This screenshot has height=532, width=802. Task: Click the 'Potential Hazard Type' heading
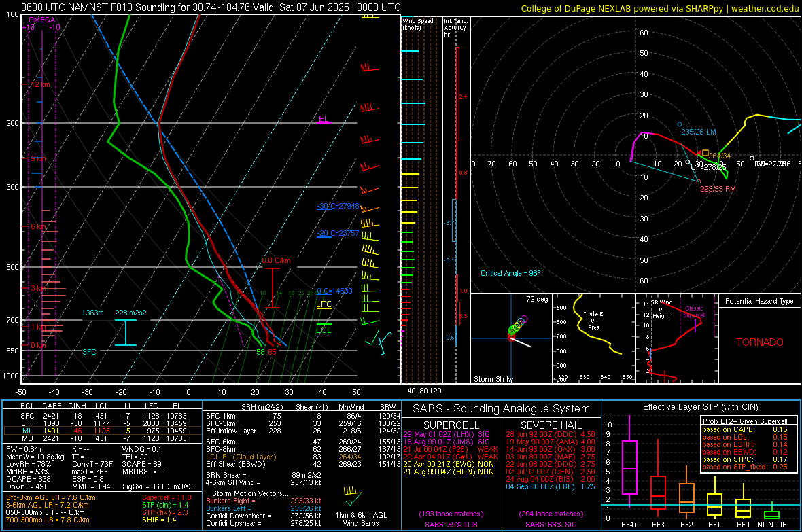pos(759,301)
